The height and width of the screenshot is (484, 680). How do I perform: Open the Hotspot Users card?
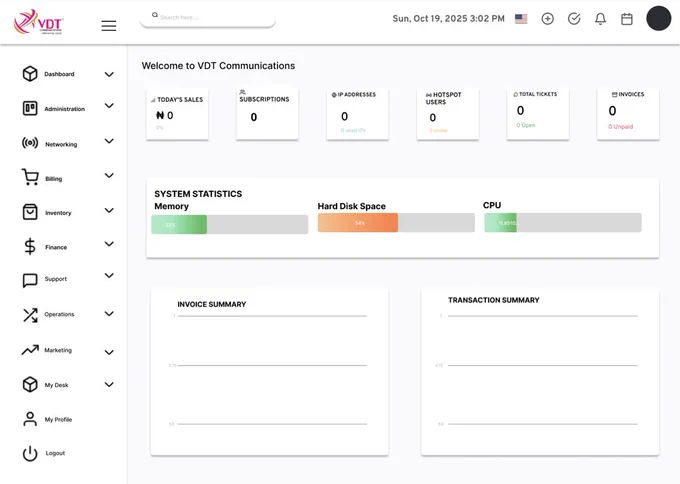tap(448, 114)
